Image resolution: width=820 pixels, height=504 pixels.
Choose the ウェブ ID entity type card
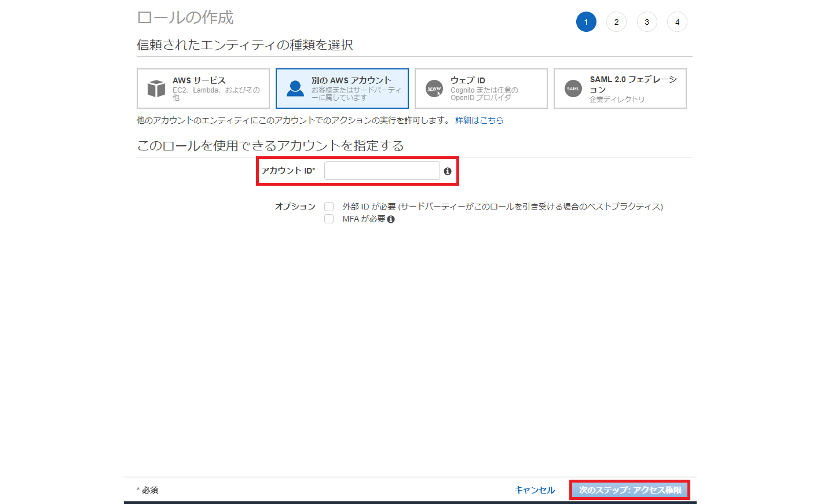481,89
